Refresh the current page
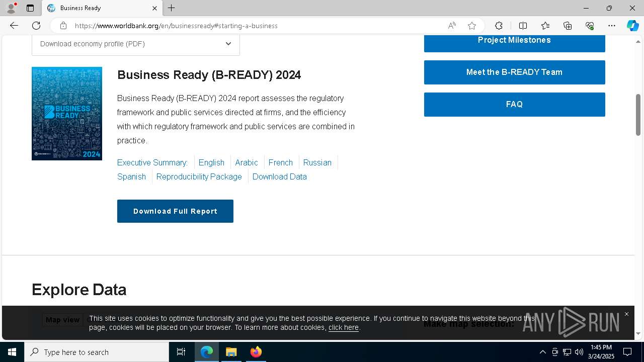Image resolution: width=644 pixels, height=362 pixels. (x=36, y=26)
